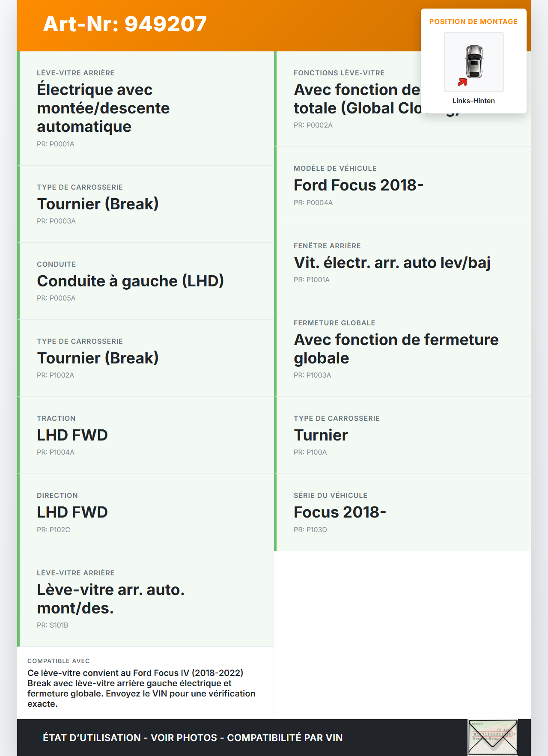The width and height of the screenshot is (548, 756).
Task: Click 'Tournier (Break)' card with PR P1002A
Action: pyautogui.click(x=146, y=358)
